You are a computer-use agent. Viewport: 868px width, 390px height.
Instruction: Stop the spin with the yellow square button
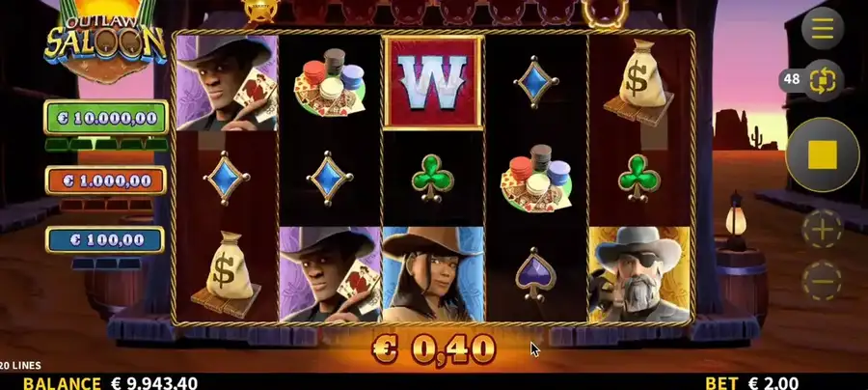click(x=822, y=154)
